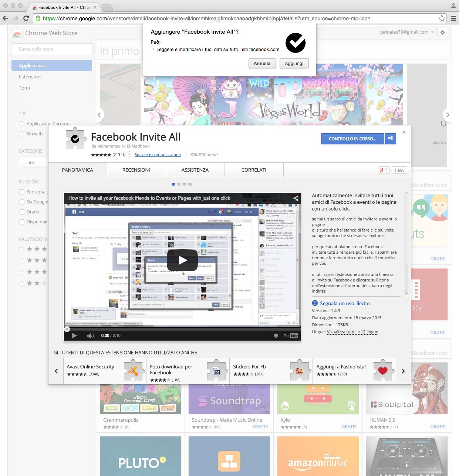Select the Applicazioni Chrome radio button

click(21, 124)
